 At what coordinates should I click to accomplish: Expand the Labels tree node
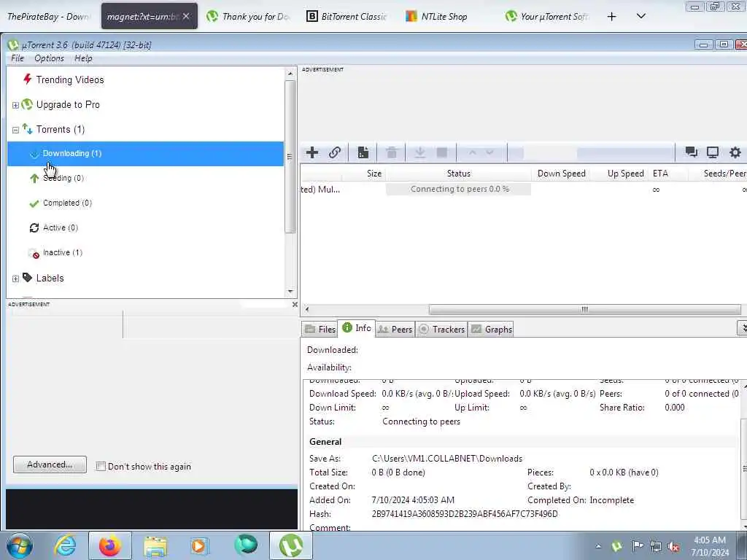15,279
